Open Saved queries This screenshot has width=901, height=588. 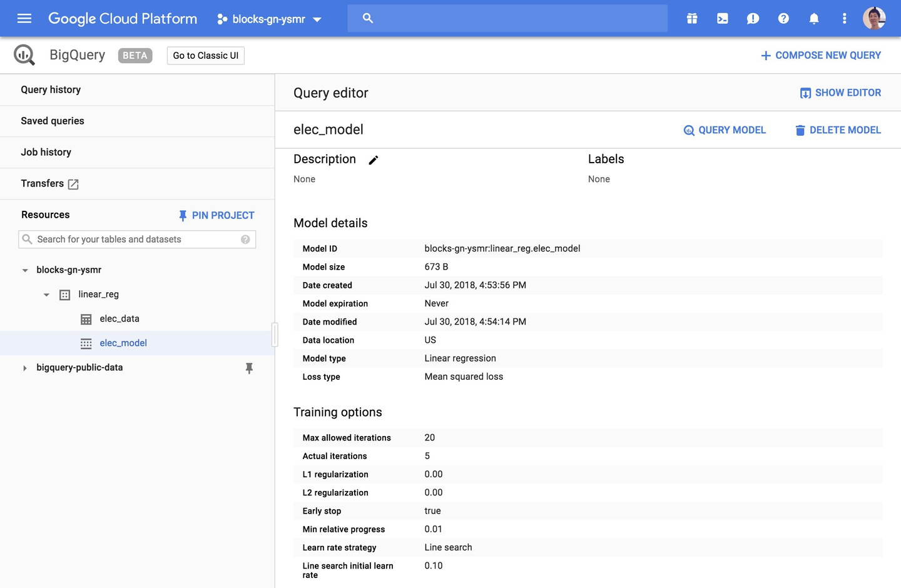coord(53,121)
